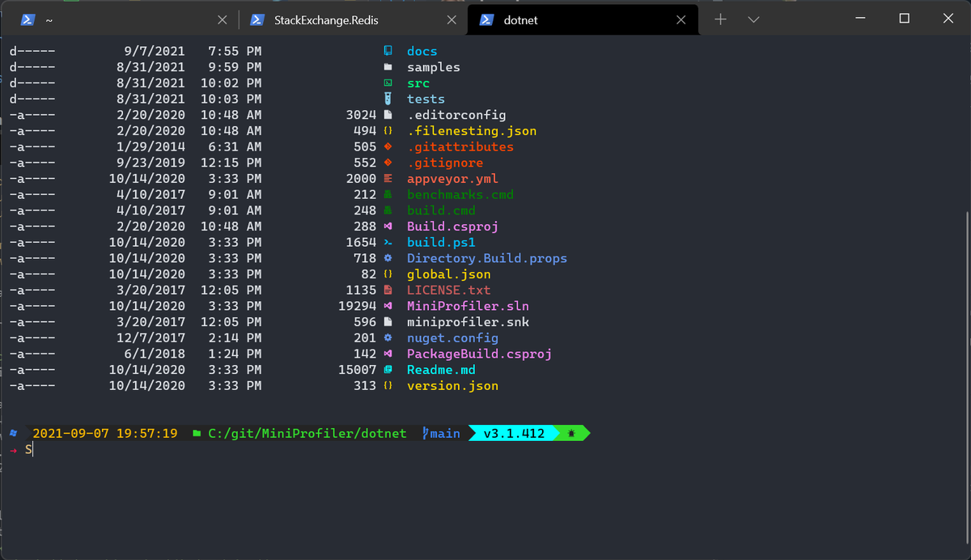Click the main git branch segment
This screenshot has width=971, height=560.
click(442, 434)
